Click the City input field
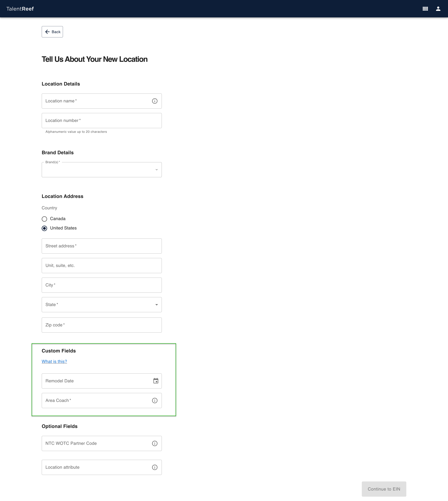This screenshot has width=448, height=501. (102, 285)
